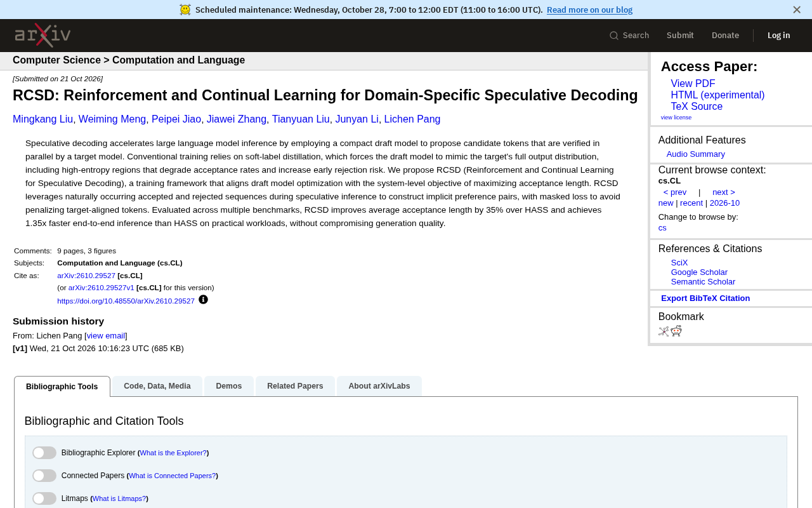This screenshot has width=812, height=508.
Task: Select the Demos tab
Action: 229,386
